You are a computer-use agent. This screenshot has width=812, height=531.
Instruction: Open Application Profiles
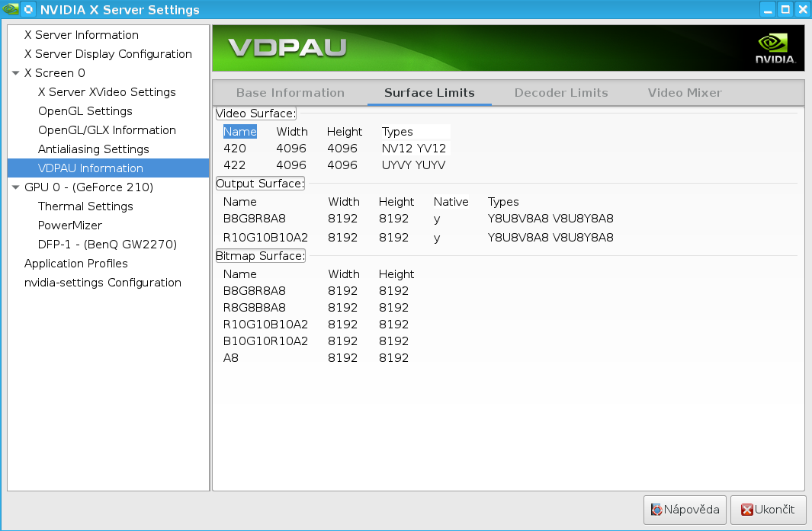(76, 264)
